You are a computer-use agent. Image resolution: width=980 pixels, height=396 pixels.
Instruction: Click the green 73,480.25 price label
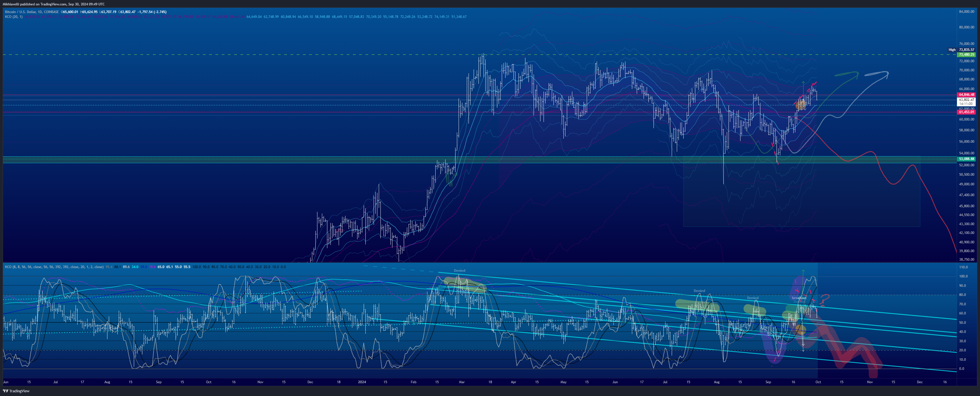point(966,55)
